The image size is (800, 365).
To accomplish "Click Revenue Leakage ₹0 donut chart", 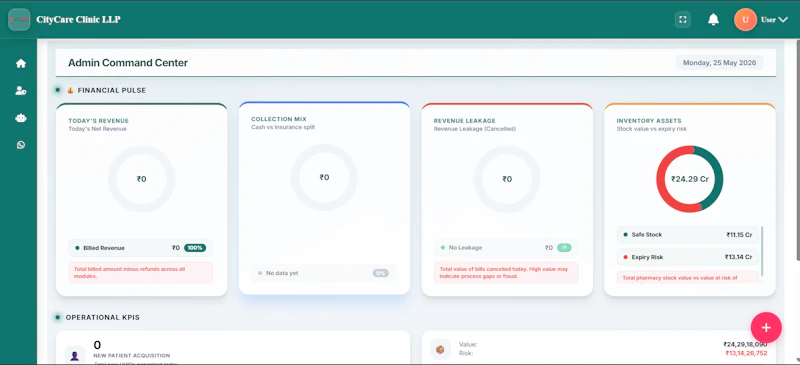I will [x=507, y=179].
